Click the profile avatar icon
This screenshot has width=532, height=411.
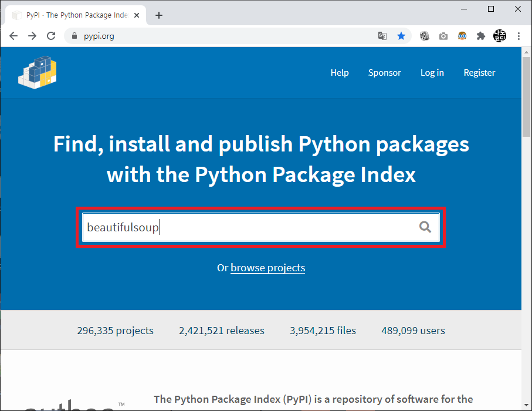pyautogui.click(x=499, y=36)
